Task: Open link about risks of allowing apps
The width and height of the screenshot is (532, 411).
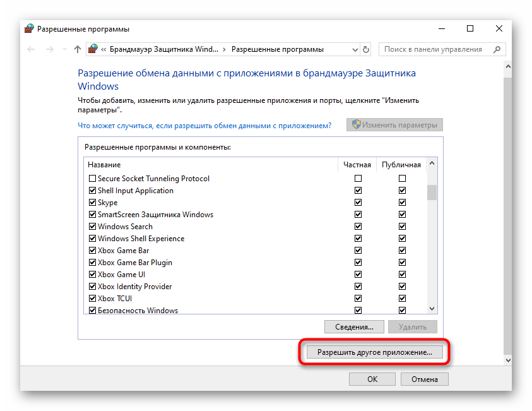Action: 204,126
